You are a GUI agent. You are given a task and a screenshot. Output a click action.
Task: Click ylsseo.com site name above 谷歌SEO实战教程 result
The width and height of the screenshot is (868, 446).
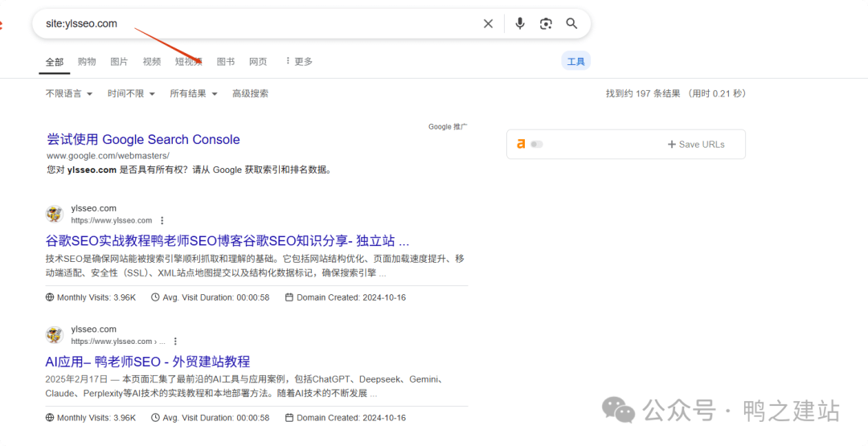coord(93,208)
